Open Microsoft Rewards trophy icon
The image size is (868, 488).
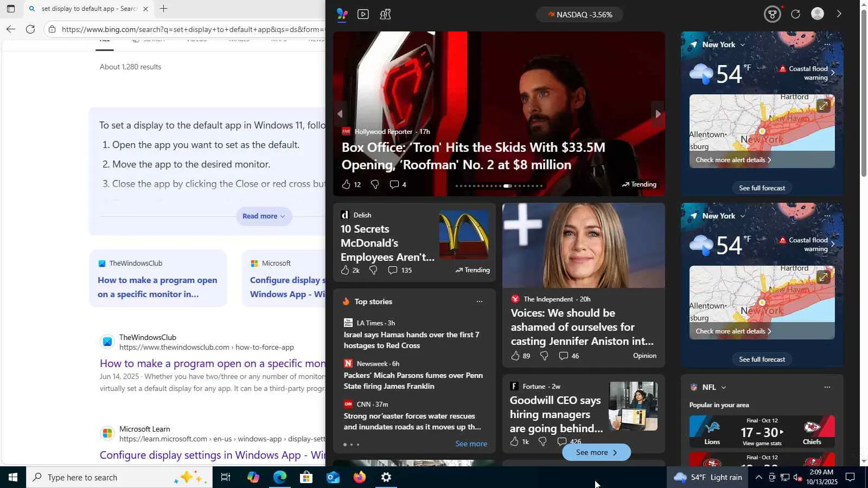[x=772, y=14]
